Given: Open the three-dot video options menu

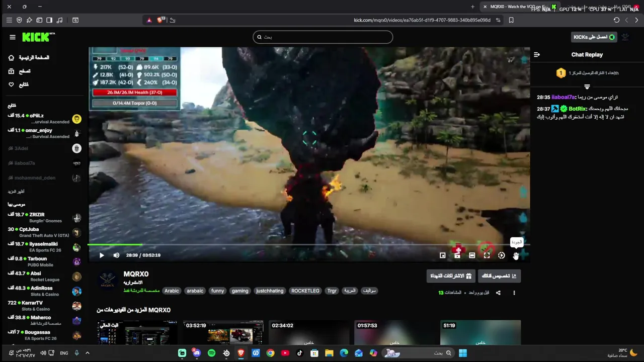Looking at the screenshot, I should pyautogui.click(x=514, y=293).
